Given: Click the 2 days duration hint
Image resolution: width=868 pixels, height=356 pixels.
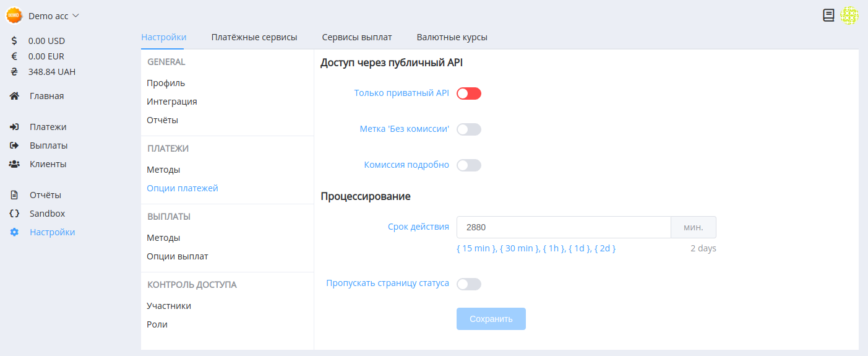Looking at the screenshot, I should point(703,248).
